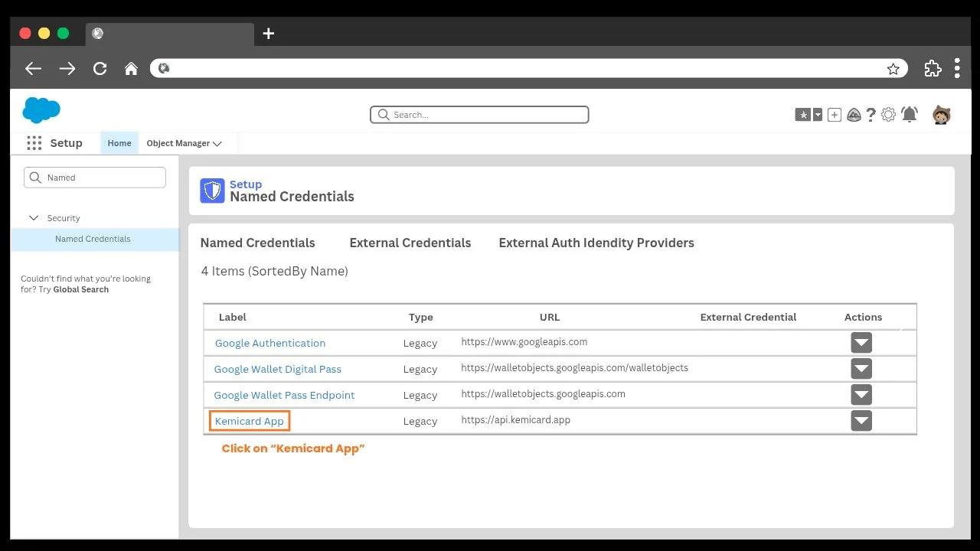
Task: Click the globe icon in address bar
Action: point(163,68)
